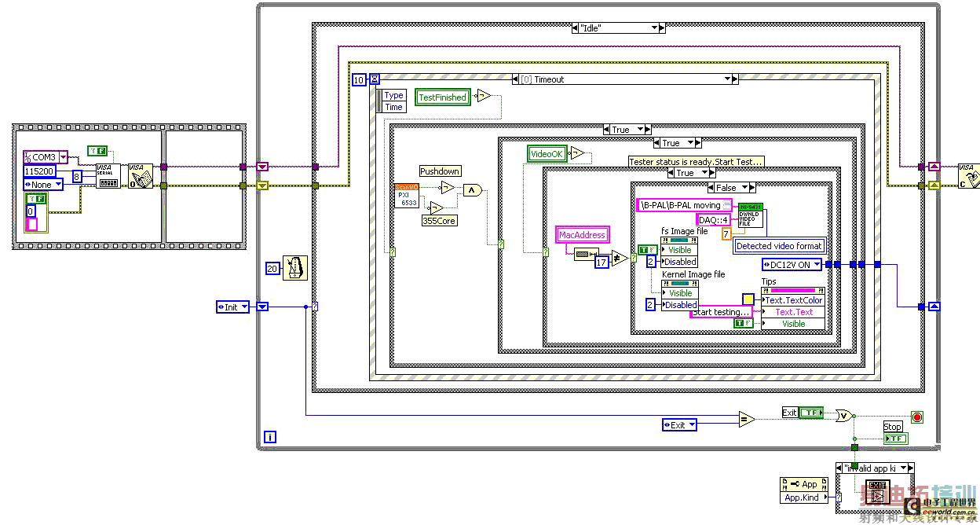Click the VISA close node at right

969,175
